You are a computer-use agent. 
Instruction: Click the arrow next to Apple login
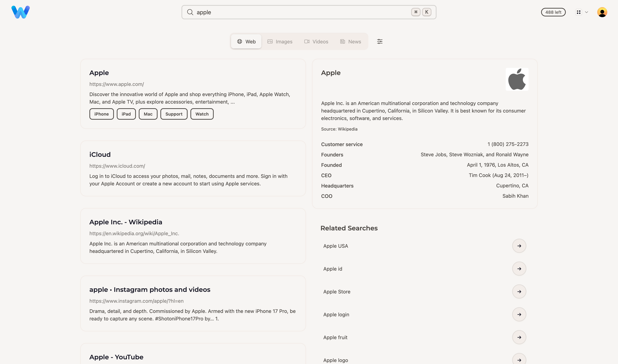click(519, 315)
